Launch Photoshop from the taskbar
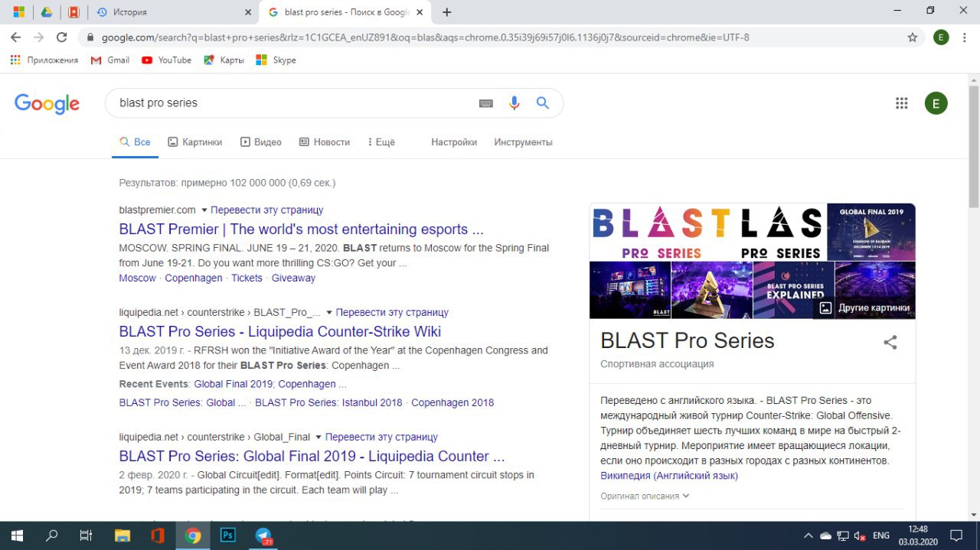The image size is (980, 550). tap(228, 535)
